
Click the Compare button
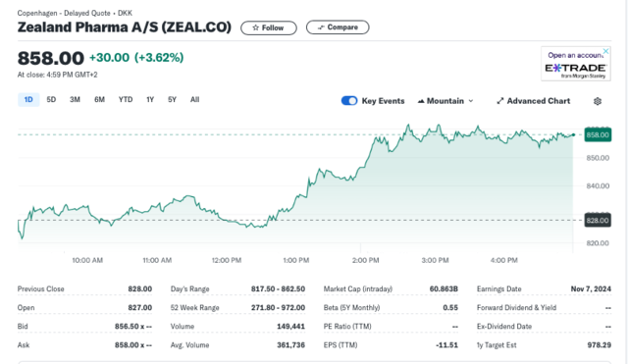pos(338,27)
